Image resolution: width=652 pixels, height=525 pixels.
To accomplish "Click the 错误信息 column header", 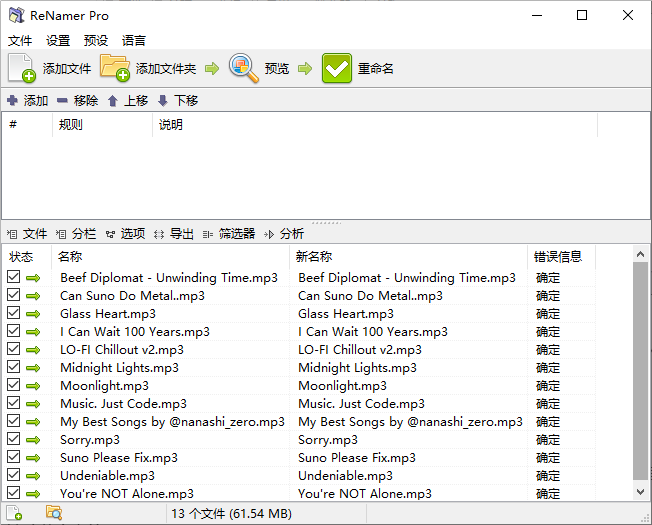I will pyautogui.click(x=561, y=256).
